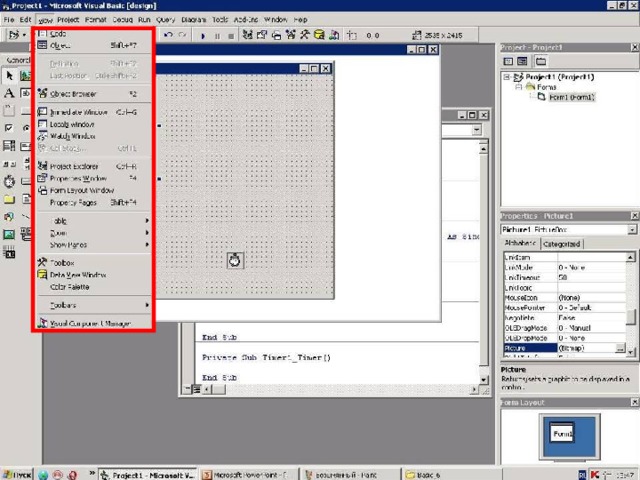Select the DirListBox folder tool in the toolbox
This screenshot has width=640, height=480.
click(x=9, y=199)
